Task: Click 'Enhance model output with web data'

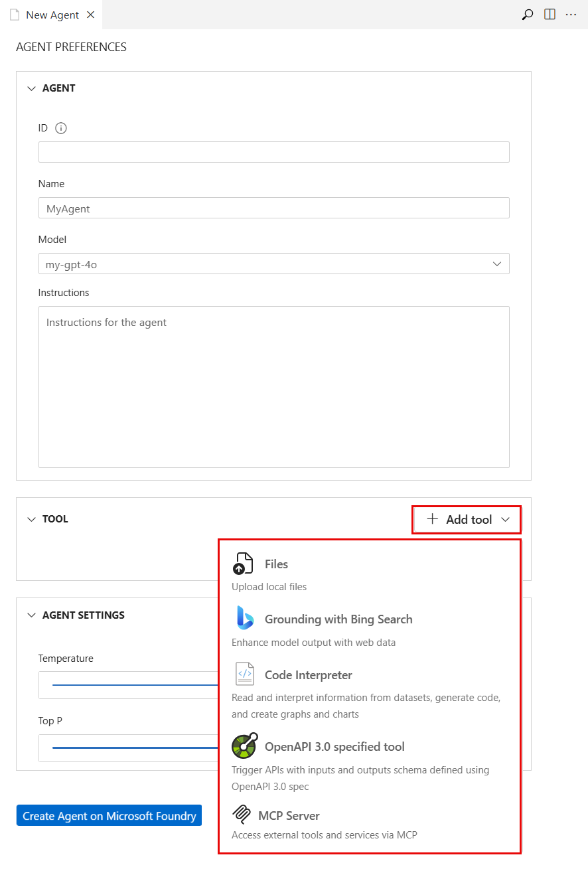Action: [313, 642]
